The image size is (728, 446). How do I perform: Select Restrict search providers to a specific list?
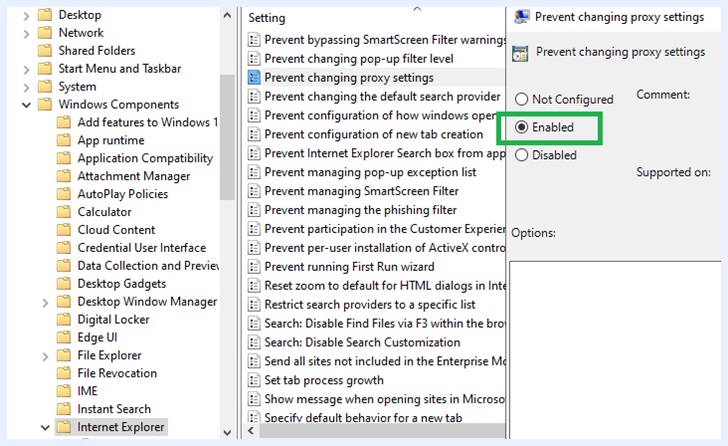369,305
